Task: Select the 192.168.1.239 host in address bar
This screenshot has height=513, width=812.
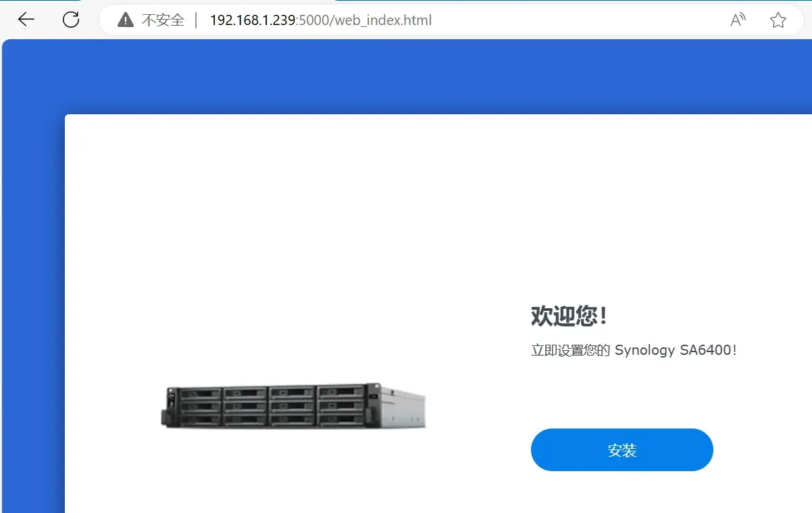Action: pos(253,20)
